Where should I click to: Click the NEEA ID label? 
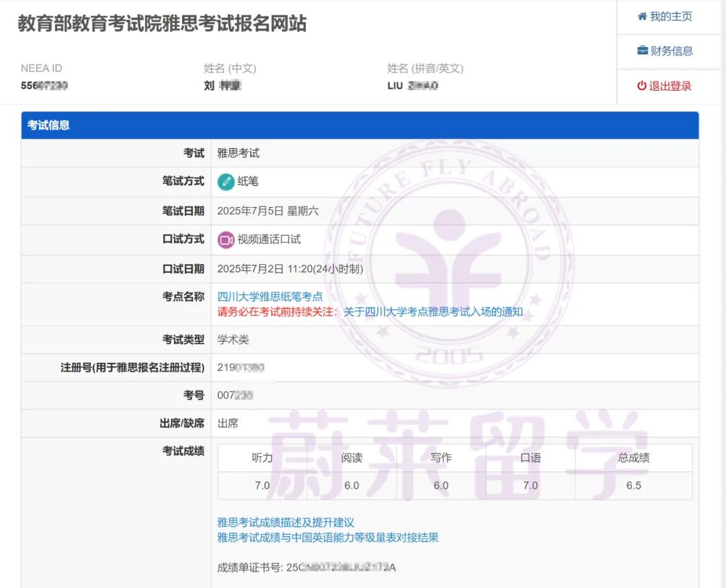41,69
